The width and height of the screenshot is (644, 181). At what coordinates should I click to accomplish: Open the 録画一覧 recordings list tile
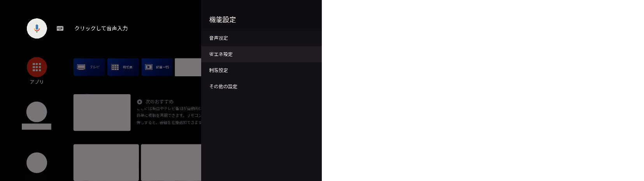157,67
